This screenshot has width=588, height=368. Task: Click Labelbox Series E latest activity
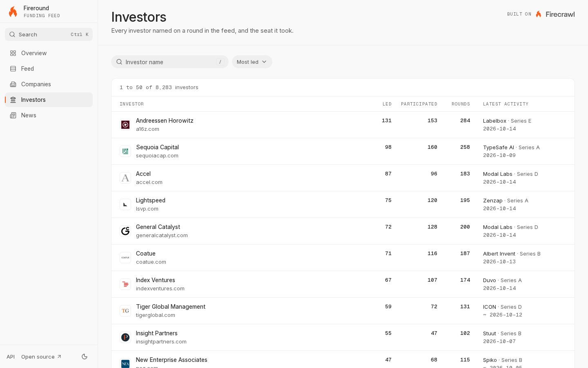click(507, 121)
